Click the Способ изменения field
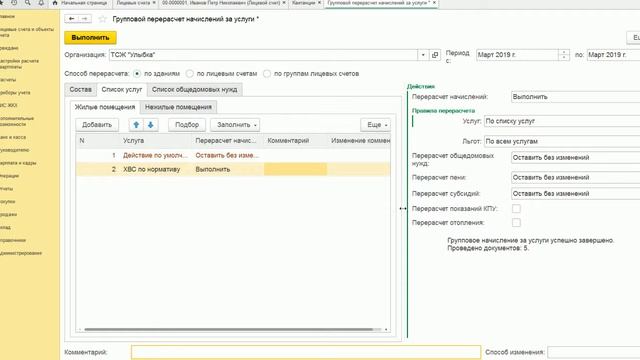The width and height of the screenshot is (640, 360). coord(593,352)
